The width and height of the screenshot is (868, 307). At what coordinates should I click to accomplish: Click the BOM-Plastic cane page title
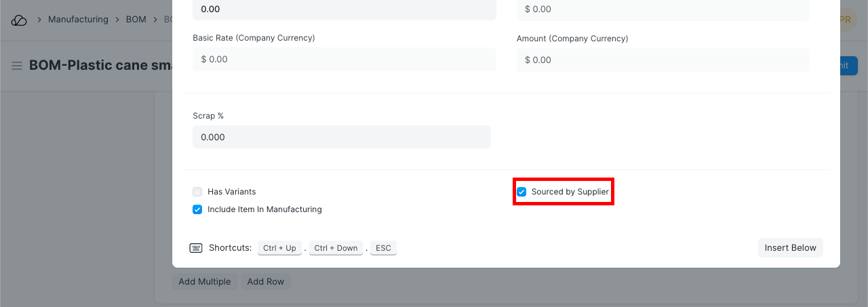(x=94, y=66)
